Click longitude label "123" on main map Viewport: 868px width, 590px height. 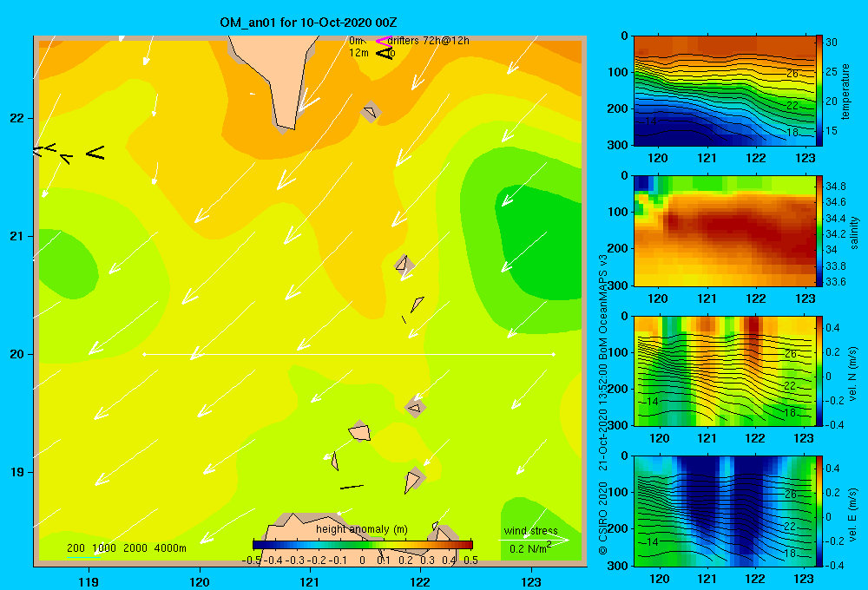(x=531, y=581)
